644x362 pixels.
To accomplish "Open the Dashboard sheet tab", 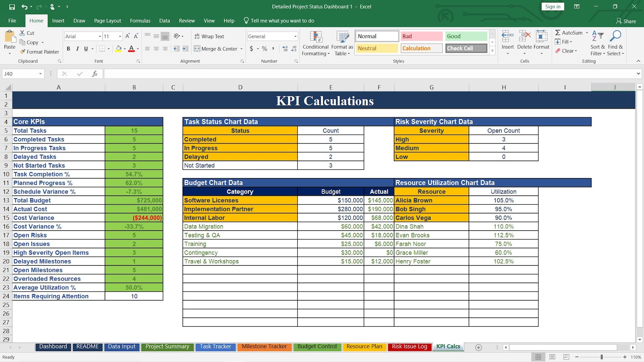I will pos(53,347).
